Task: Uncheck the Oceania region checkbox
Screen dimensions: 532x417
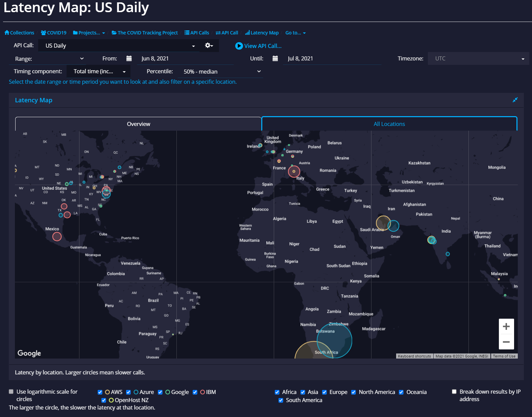Action: [401, 392]
